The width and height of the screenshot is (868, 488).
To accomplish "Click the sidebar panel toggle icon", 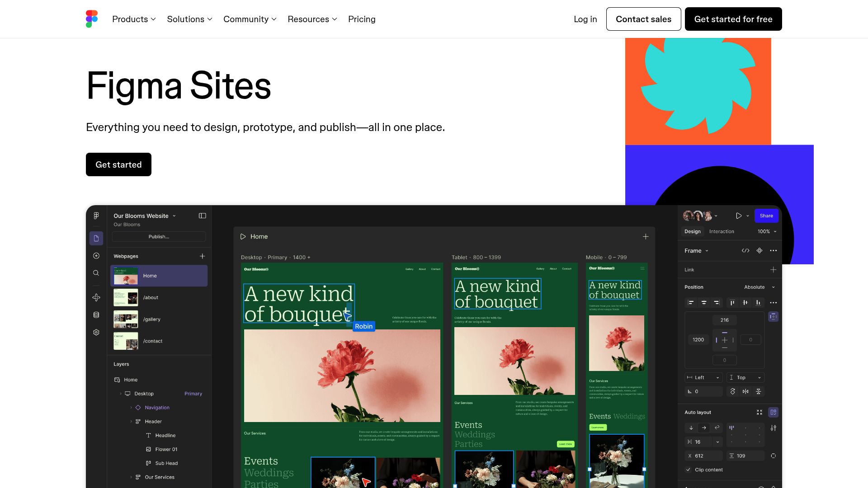I will tap(203, 216).
